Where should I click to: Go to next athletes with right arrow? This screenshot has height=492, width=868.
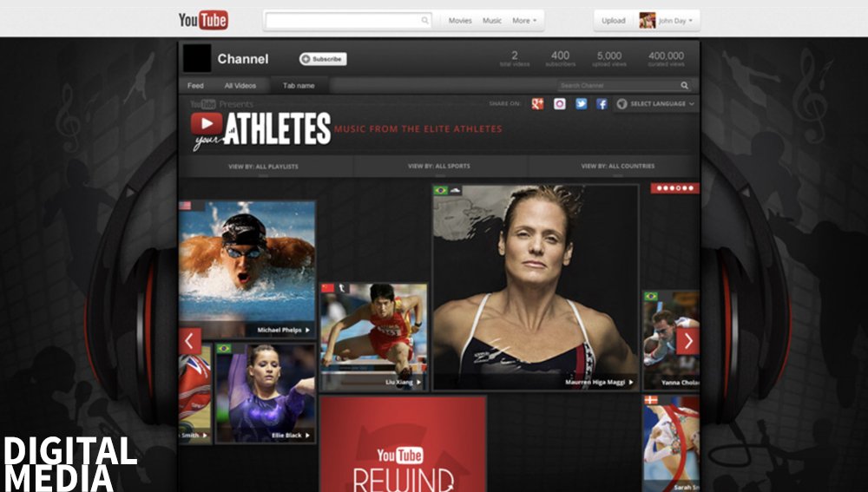tap(688, 341)
